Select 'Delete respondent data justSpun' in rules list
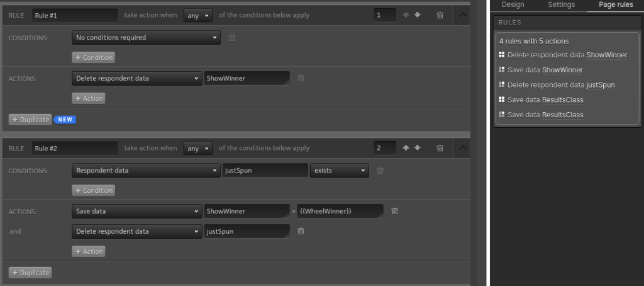The height and width of the screenshot is (286, 644). click(561, 85)
